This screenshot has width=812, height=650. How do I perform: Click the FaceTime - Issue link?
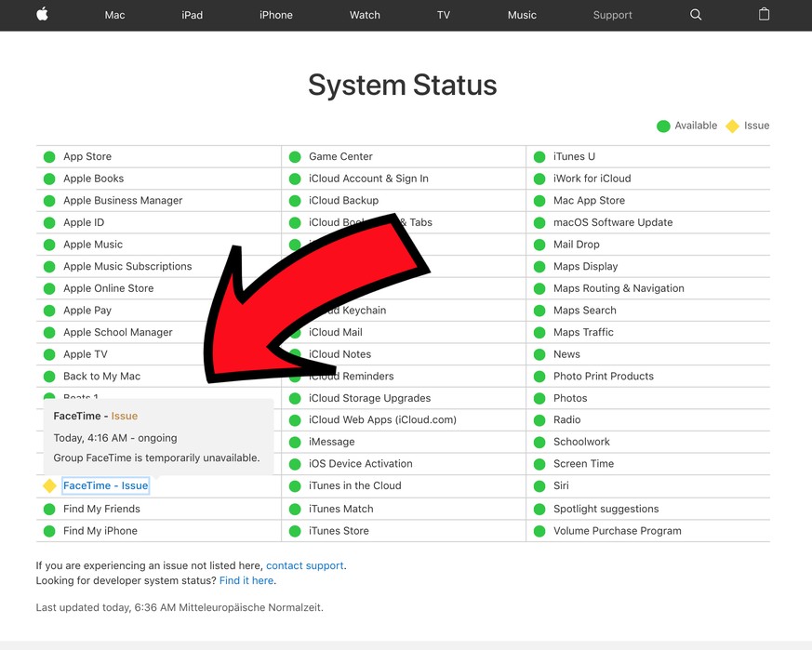(106, 485)
